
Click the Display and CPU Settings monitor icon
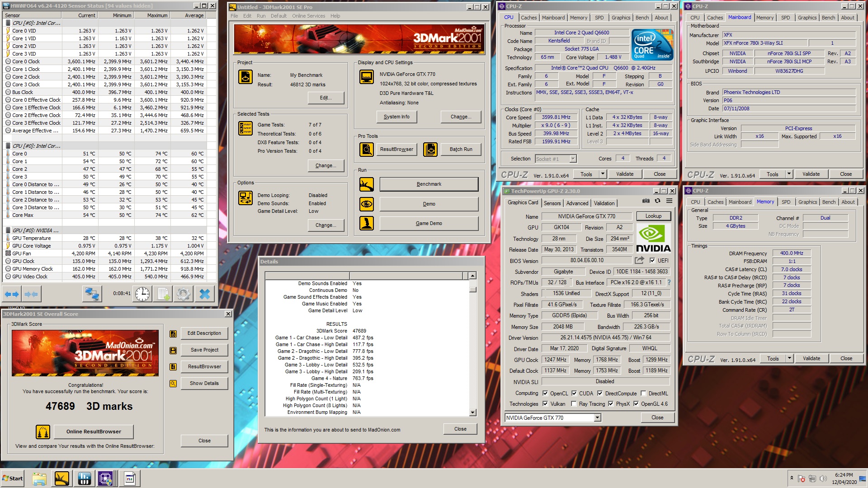click(367, 77)
